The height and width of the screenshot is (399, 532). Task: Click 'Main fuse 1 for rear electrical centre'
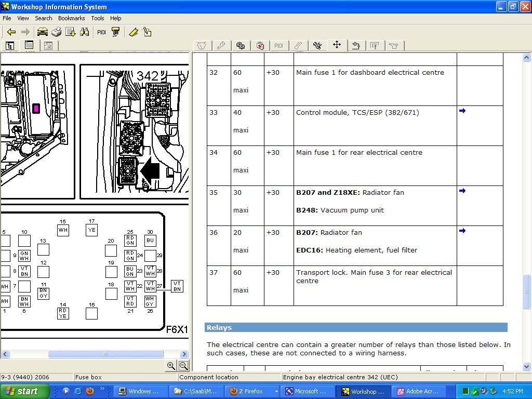[x=359, y=152]
